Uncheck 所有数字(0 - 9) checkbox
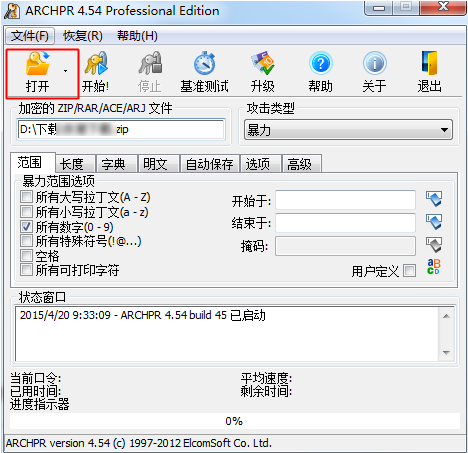Image resolution: width=468 pixels, height=453 pixels. click(26, 227)
